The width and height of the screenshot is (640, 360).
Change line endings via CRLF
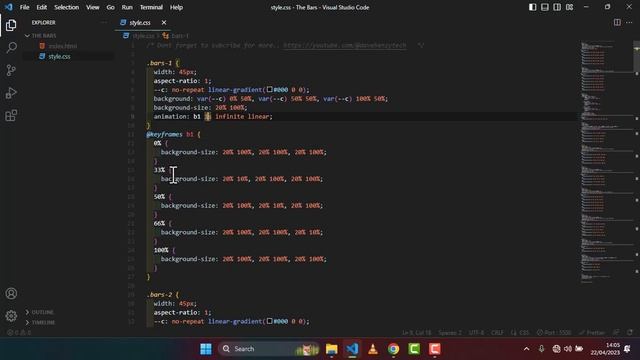[x=497, y=332]
